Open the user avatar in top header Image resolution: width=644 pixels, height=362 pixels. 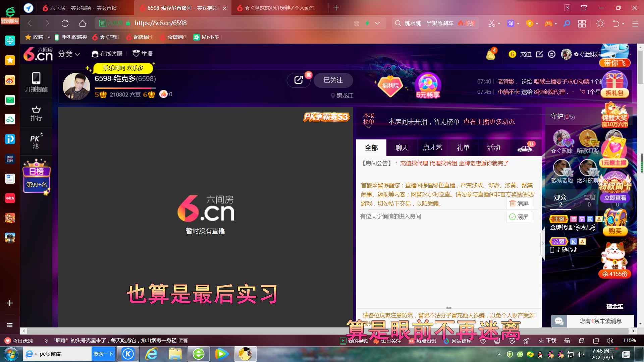pos(566,54)
